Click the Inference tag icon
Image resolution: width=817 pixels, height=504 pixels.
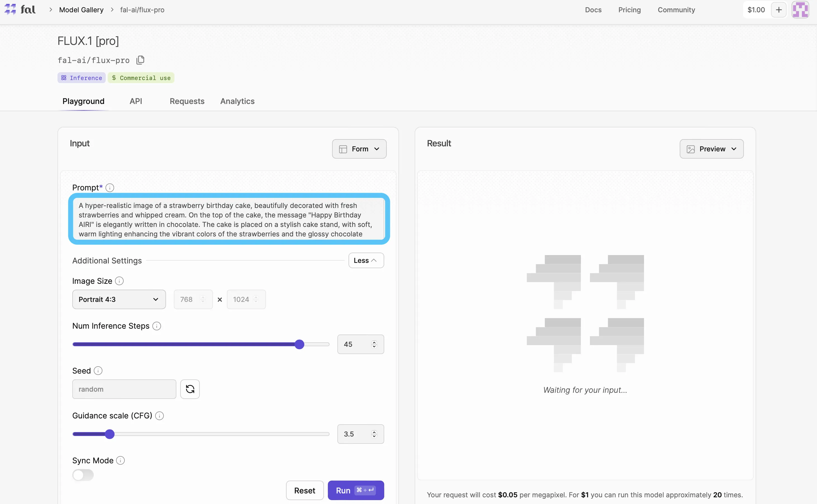64,77
